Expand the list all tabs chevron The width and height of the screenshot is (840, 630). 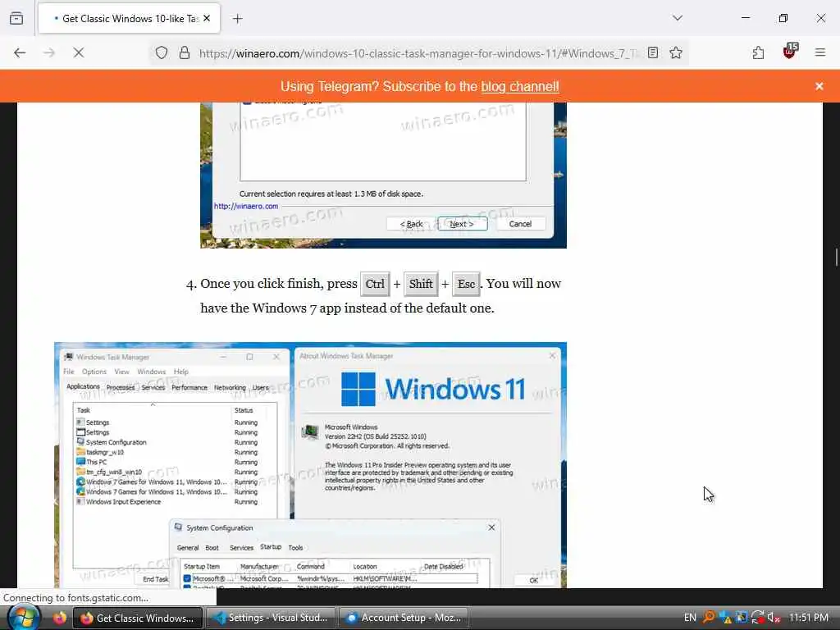[x=678, y=18]
